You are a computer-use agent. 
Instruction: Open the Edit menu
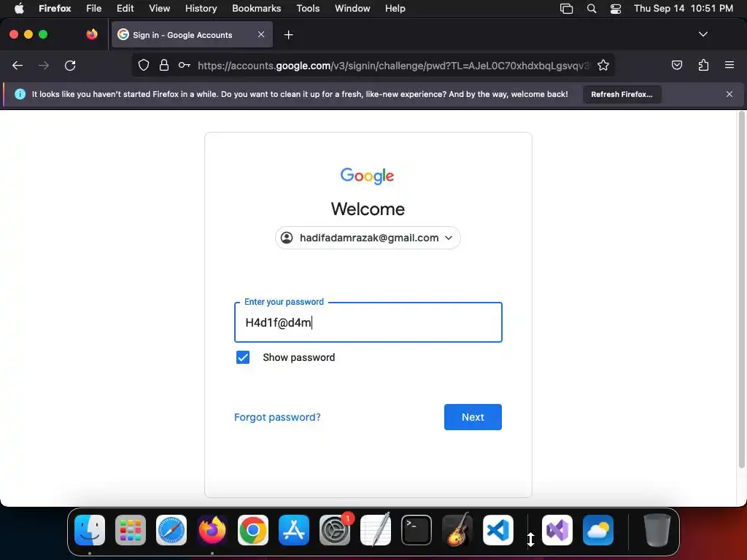click(x=125, y=8)
